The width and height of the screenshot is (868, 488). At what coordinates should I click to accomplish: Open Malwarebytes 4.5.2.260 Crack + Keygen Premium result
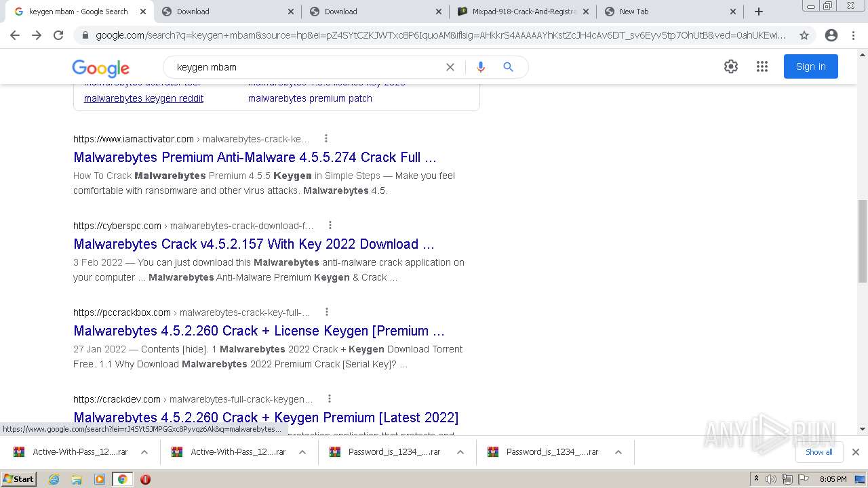pos(266,418)
